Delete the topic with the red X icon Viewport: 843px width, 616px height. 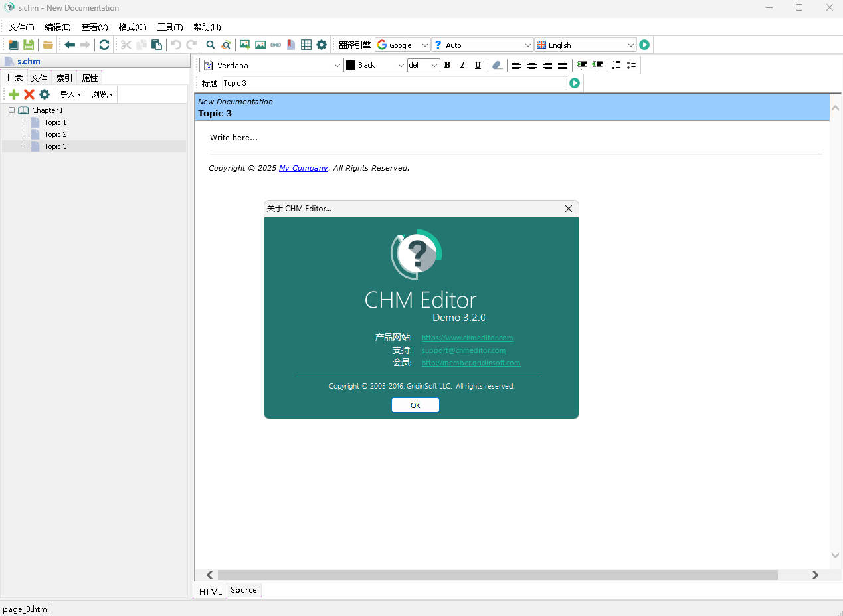tap(29, 94)
